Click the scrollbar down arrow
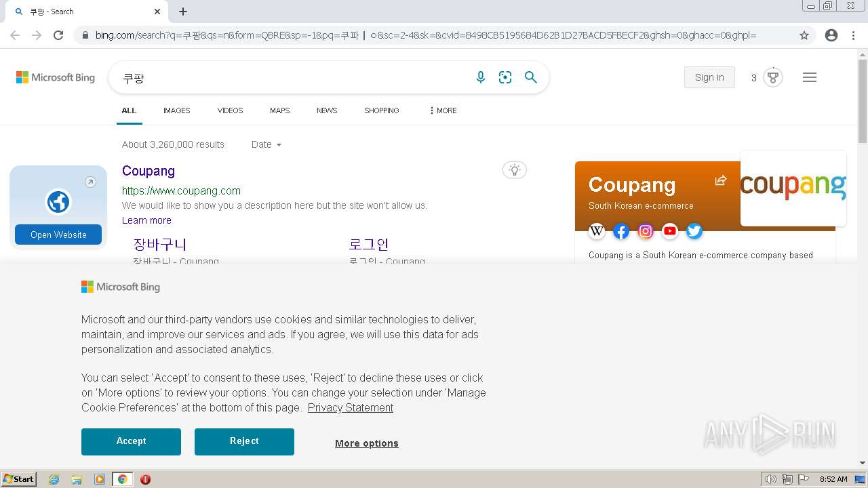Screen dimensions: 868x488 coord(863,463)
